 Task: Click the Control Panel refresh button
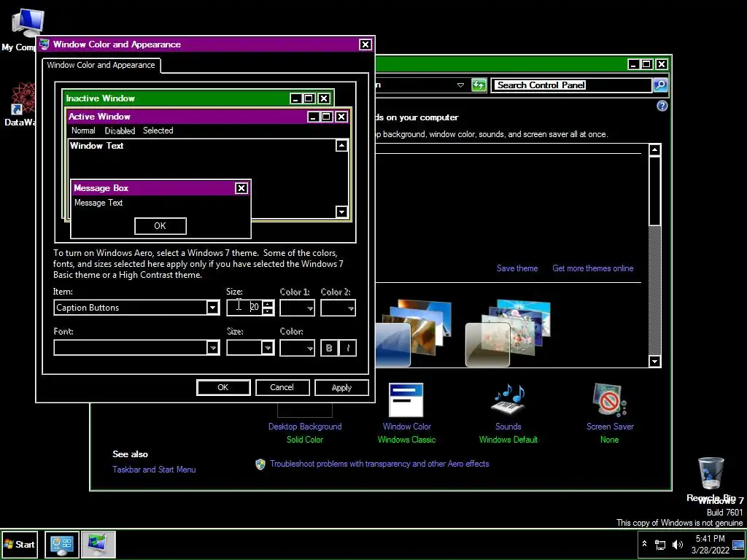(479, 85)
